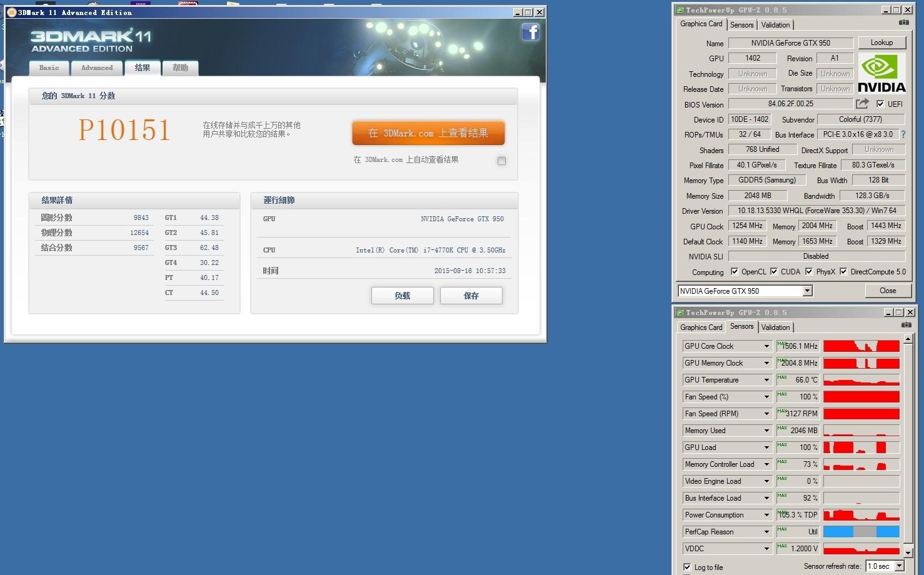Open the GPU Core Clock sensor dropdown
924x575 pixels.
point(766,346)
